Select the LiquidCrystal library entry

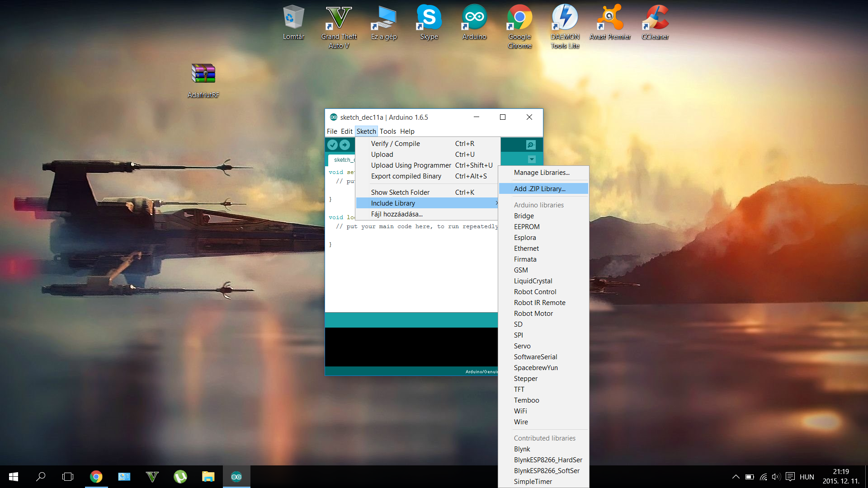click(533, 281)
